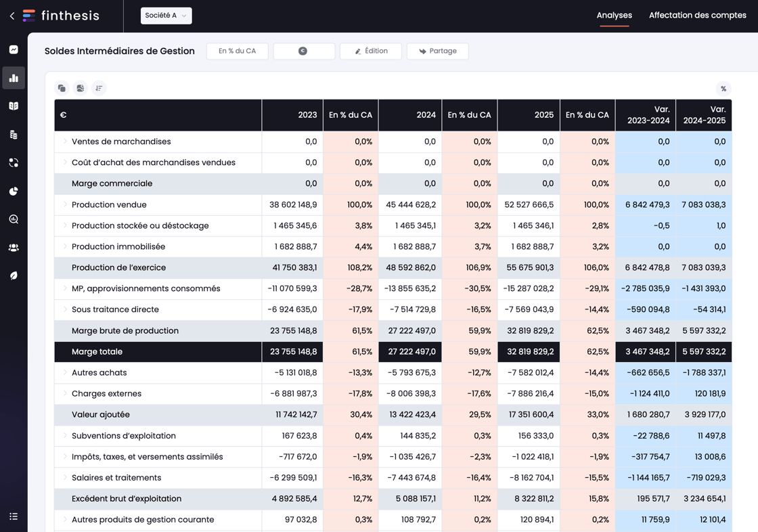Click the pie icon button next to En % du CA
758x532 pixels.
(x=304, y=51)
